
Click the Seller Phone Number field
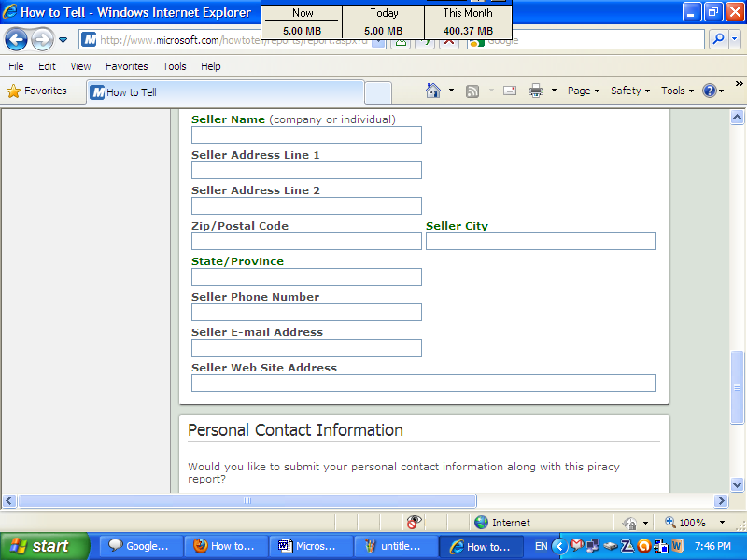click(x=306, y=313)
